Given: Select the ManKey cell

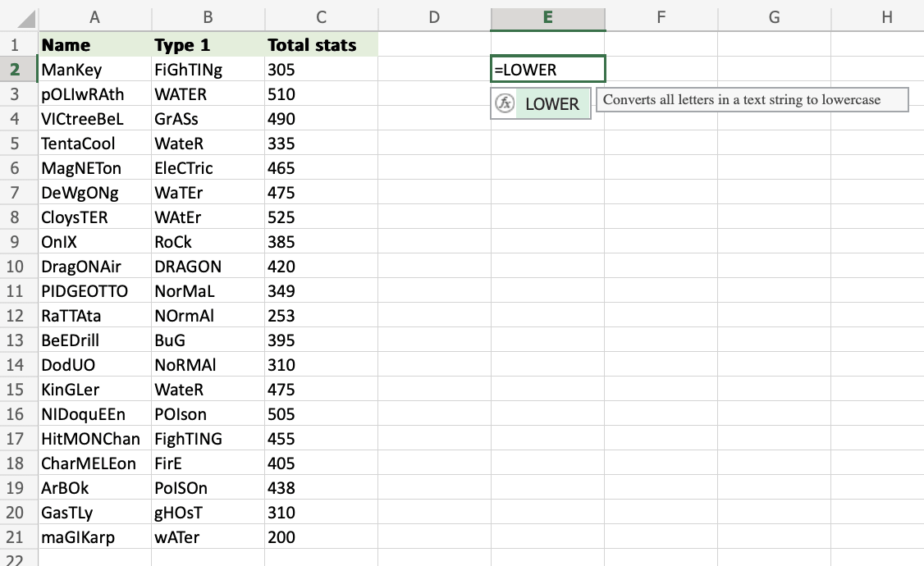Looking at the screenshot, I should point(95,70).
